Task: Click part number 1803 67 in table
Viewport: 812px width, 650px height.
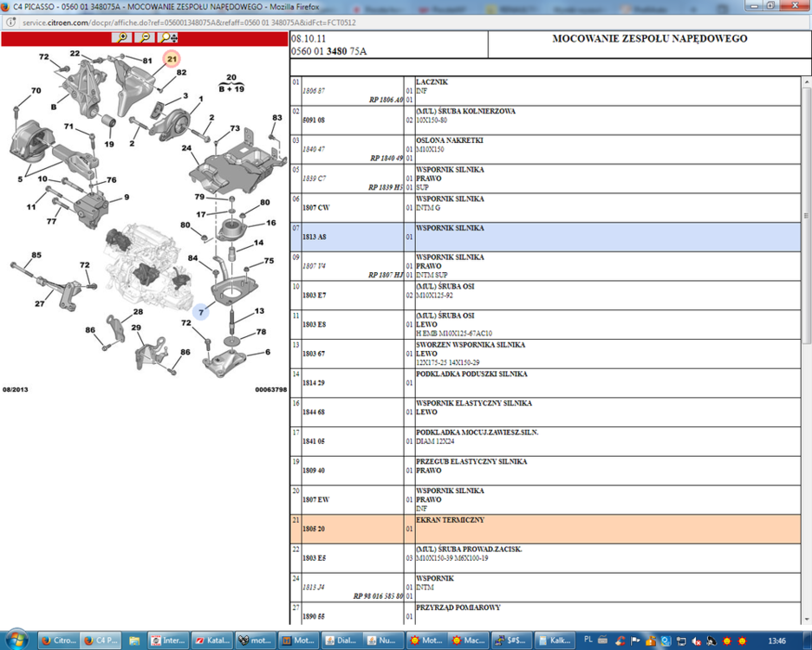Action: (314, 354)
